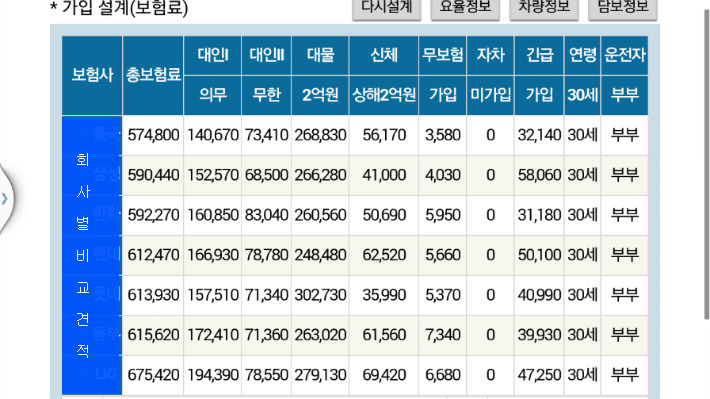The width and height of the screenshot is (710, 399).
Task: Click the 신체 header cell
Action: 384,55
